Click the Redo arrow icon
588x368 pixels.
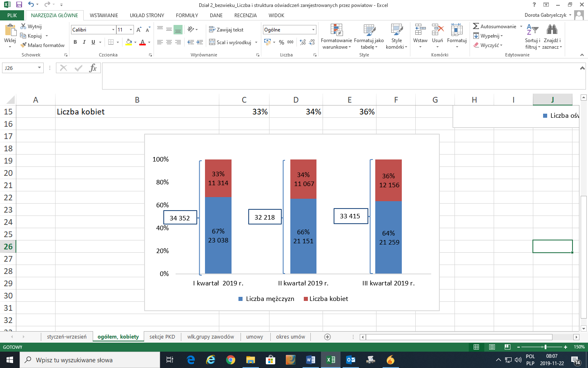(x=47, y=4)
